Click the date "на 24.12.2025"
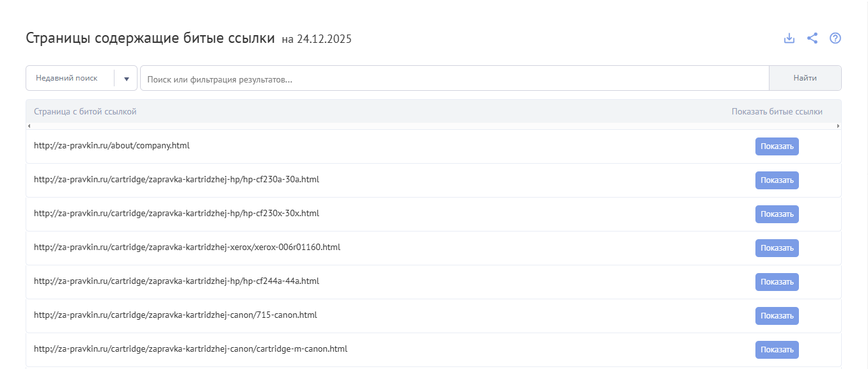Viewport: 868px width, 369px height. click(x=317, y=40)
